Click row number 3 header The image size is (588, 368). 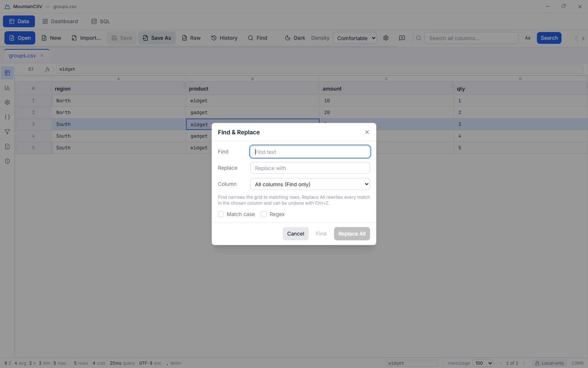tap(33, 124)
